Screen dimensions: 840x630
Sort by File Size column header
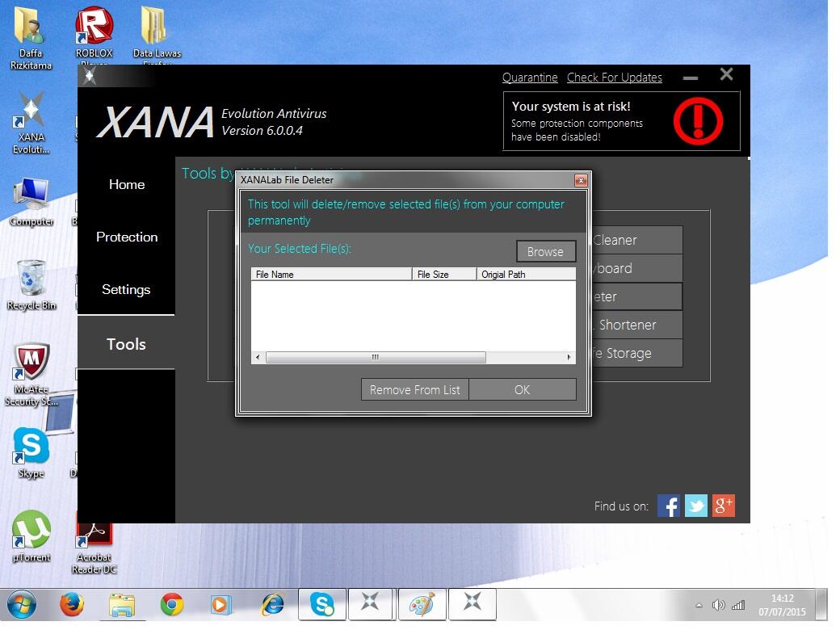point(444,275)
